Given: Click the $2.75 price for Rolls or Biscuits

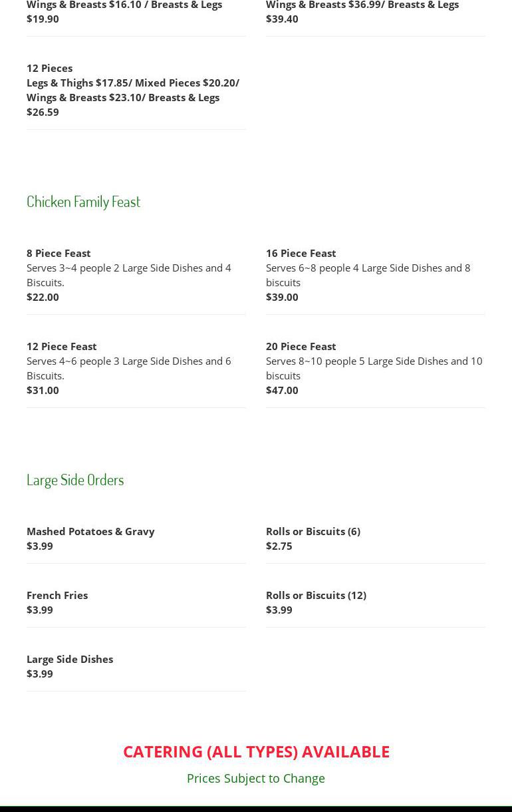Looking at the screenshot, I should [279, 546].
